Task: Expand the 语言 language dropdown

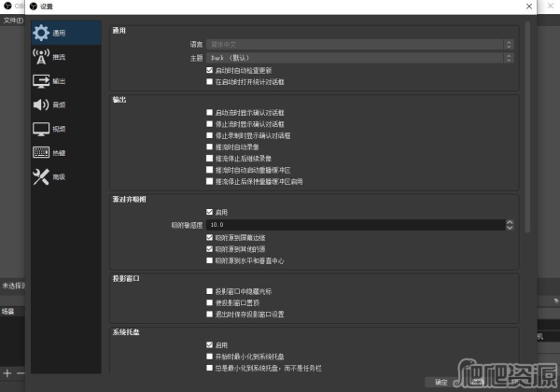Action: (359, 44)
